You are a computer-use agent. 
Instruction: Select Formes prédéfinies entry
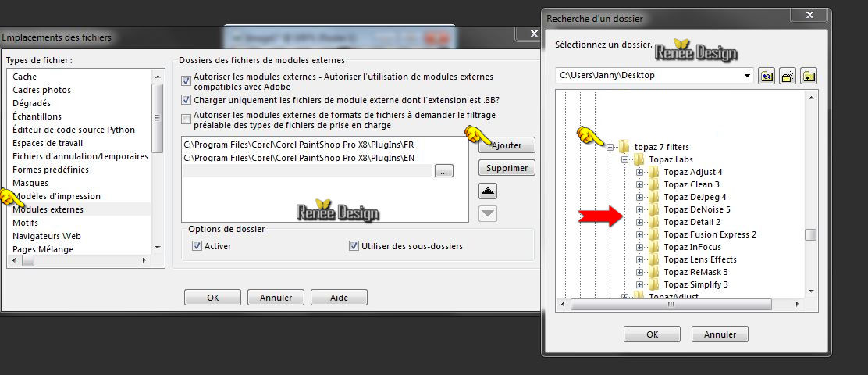coord(51,170)
